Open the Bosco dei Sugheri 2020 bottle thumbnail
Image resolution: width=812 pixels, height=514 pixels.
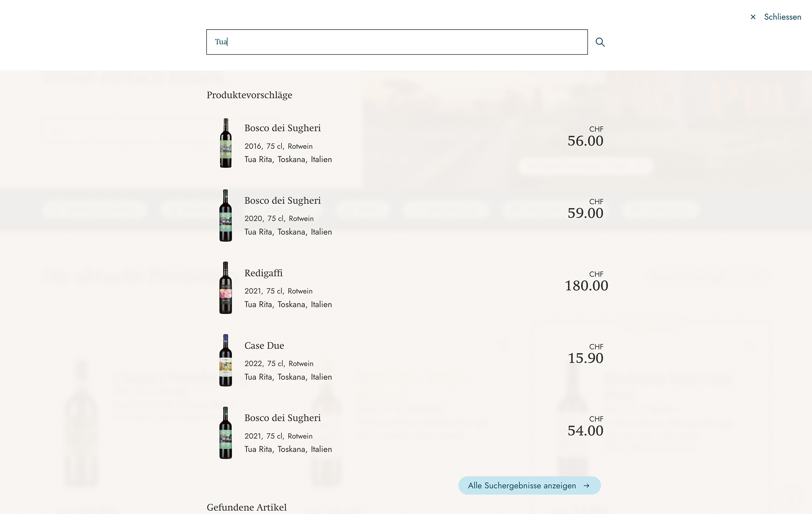click(226, 215)
